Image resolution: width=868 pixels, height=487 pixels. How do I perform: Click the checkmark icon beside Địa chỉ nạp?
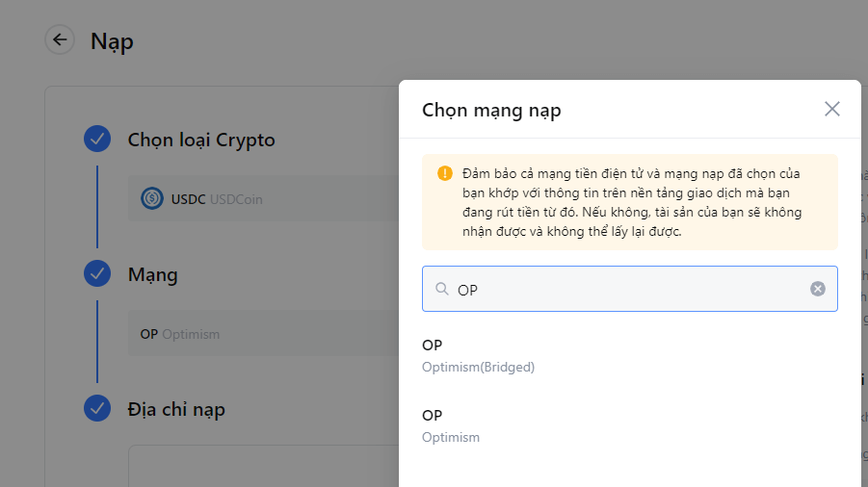click(97, 409)
